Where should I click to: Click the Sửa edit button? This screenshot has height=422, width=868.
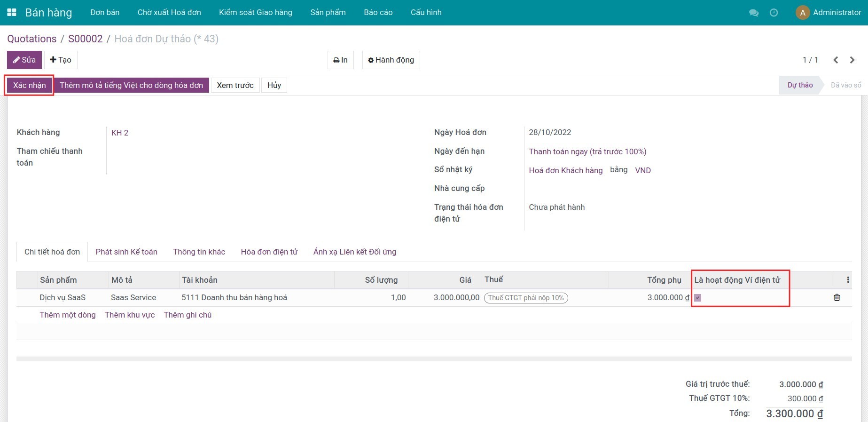(x=24, y=60)
